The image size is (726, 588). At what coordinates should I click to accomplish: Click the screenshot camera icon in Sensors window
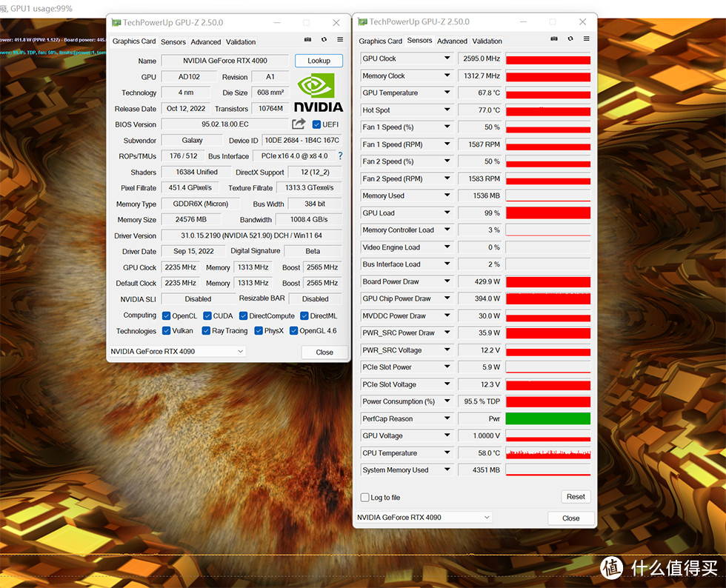[x=554, y=39]
